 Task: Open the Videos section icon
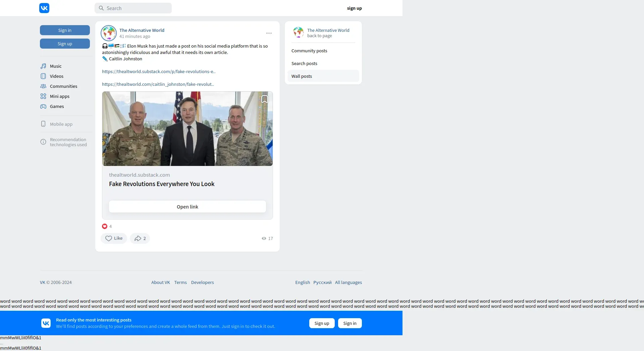[43, 76]
